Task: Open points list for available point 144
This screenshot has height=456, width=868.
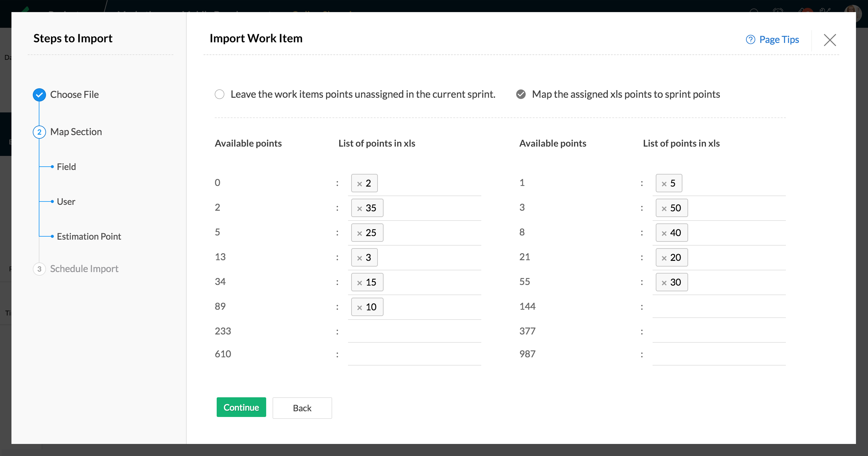Action: pyautogui.click(x=719, y=307)
